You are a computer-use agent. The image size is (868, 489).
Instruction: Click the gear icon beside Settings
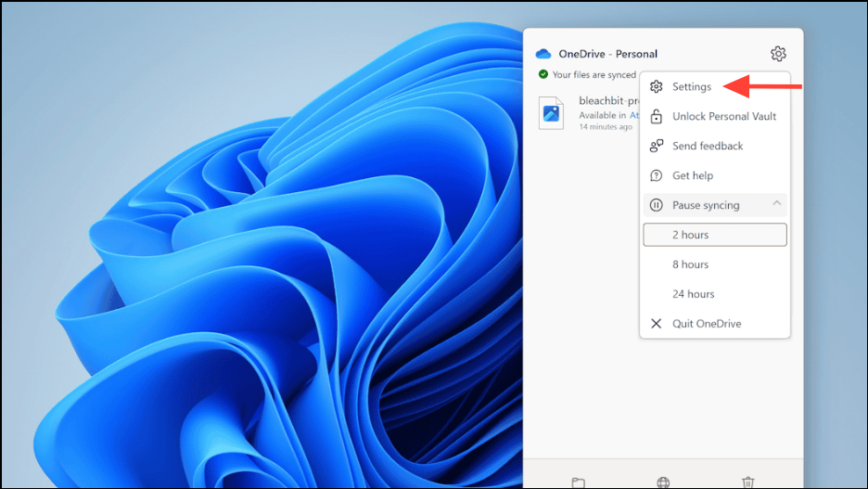(656, 86)
